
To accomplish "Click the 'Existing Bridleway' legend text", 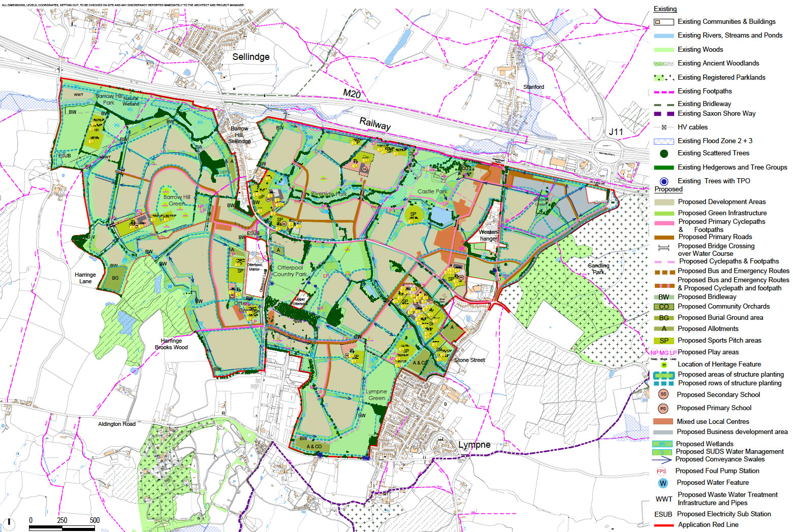I will [704, 104].
